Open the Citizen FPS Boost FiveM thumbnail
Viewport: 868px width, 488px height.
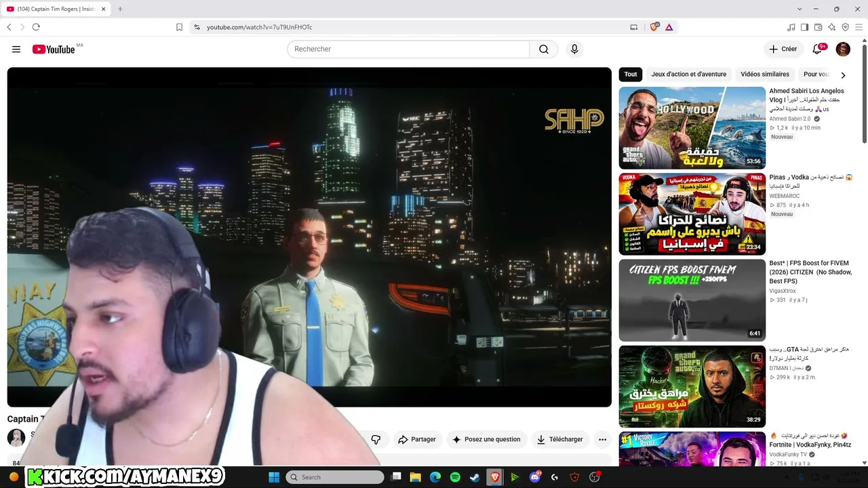[692, 300]
